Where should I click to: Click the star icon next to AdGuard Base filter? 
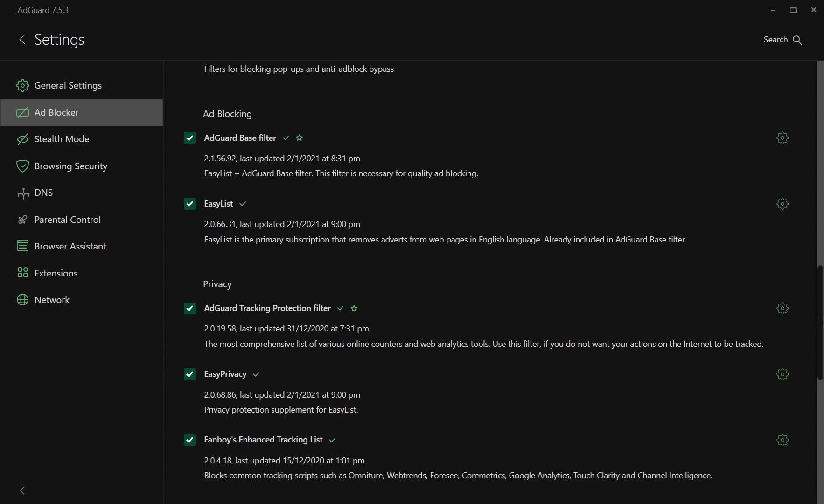pos(300,138)
